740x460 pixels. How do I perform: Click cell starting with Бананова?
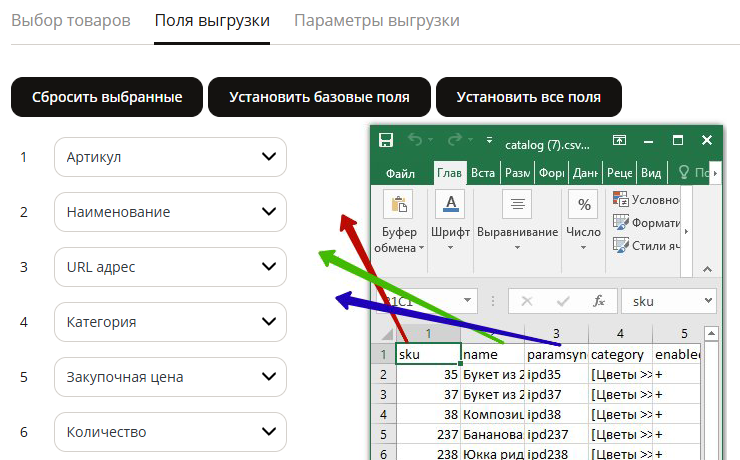493,435
